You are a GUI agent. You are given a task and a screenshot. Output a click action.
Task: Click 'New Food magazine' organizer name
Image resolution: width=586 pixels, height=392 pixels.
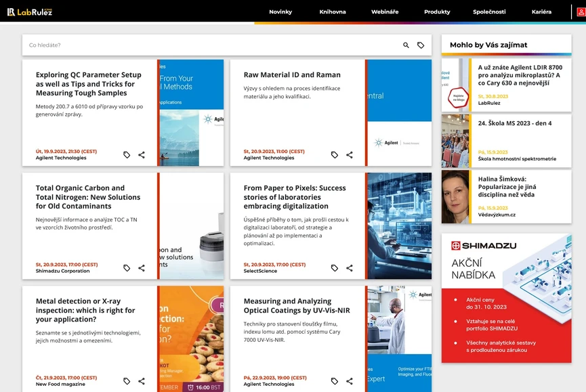point(60,384)
